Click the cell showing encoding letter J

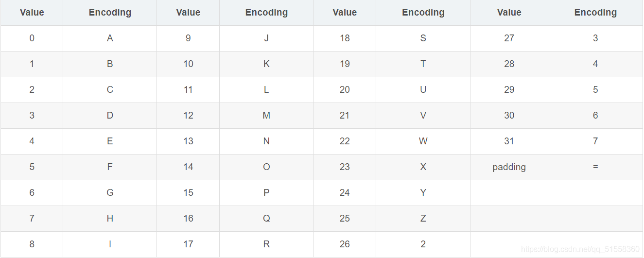coord(266,38)
